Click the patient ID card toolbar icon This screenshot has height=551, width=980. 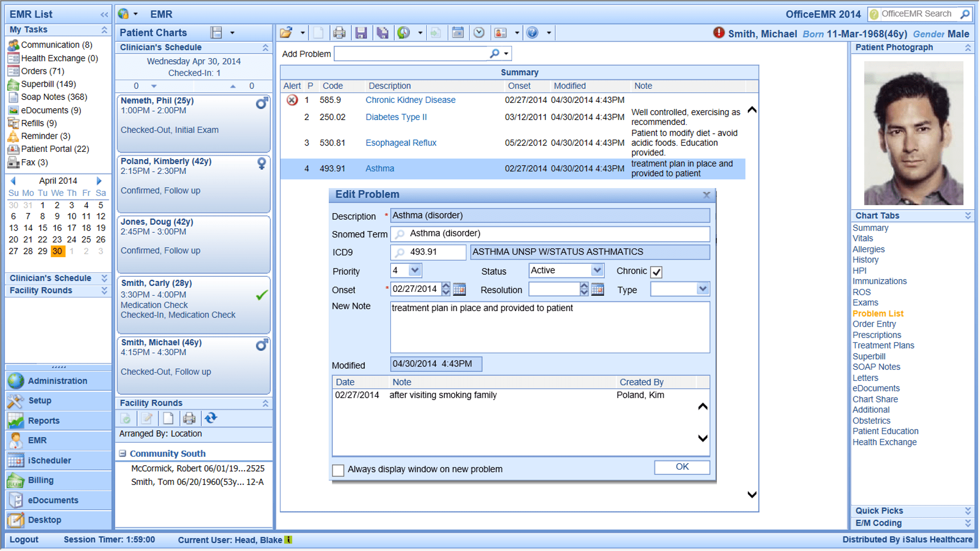501,33
